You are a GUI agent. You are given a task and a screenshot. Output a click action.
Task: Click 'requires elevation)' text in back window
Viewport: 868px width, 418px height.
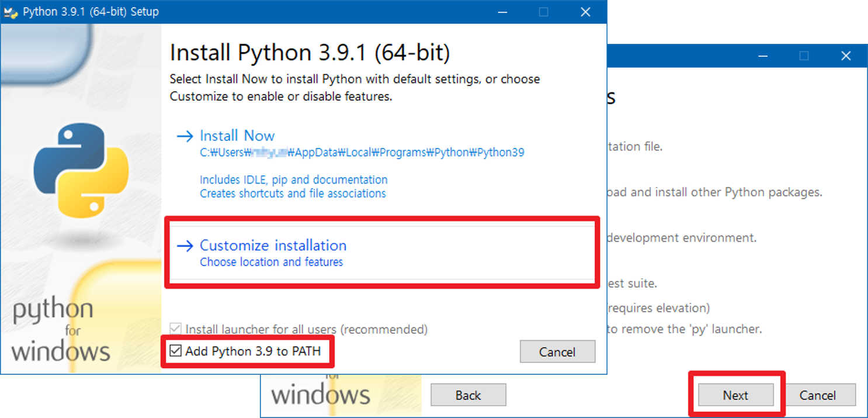[x=659, y=308]
